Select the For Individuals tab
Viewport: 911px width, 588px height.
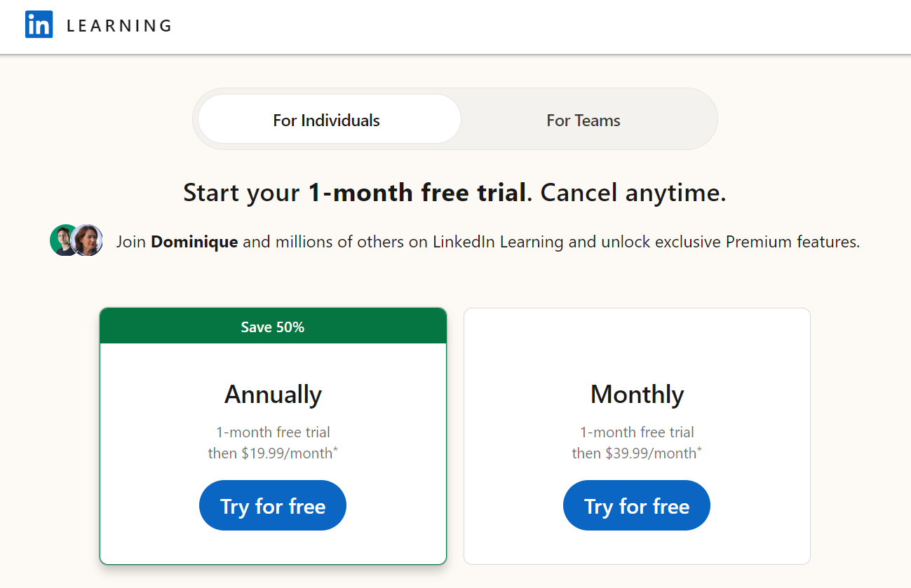(327, 120)
